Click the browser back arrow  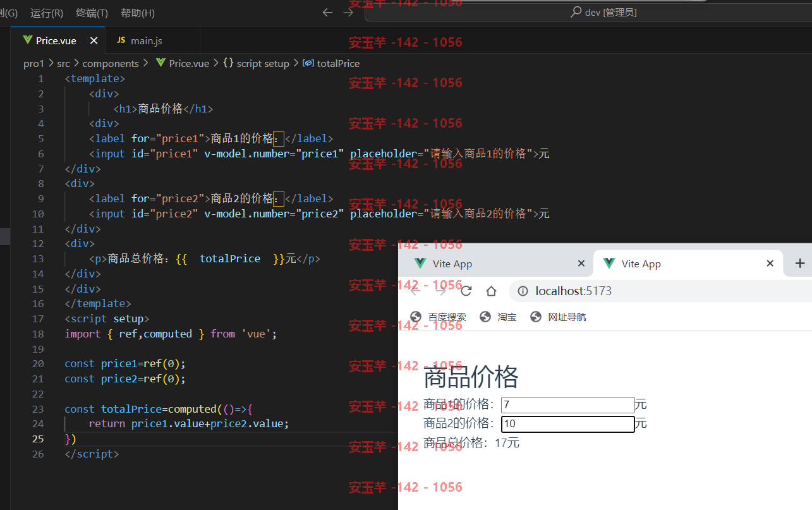tap(415, 291)
